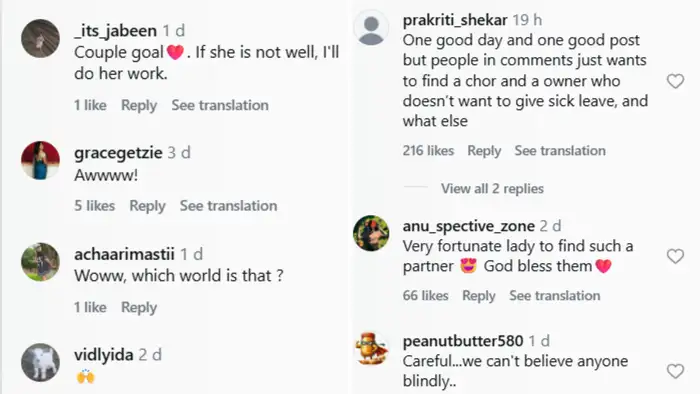Viewport: 700px width, 394px height.
Task: Open _its_jabeen's profile picture
Action: click(x=41, y=38)
